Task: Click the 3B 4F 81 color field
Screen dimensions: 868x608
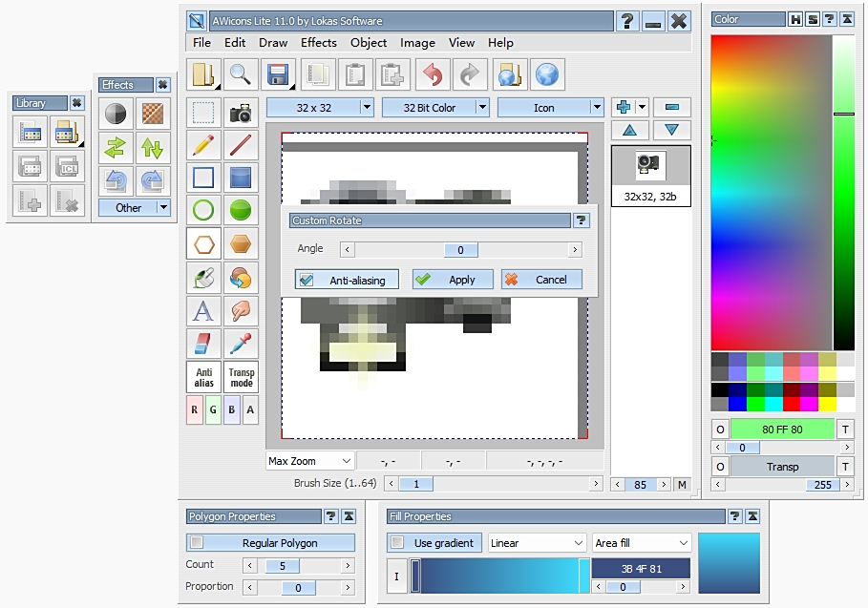Action: point(641,569)
